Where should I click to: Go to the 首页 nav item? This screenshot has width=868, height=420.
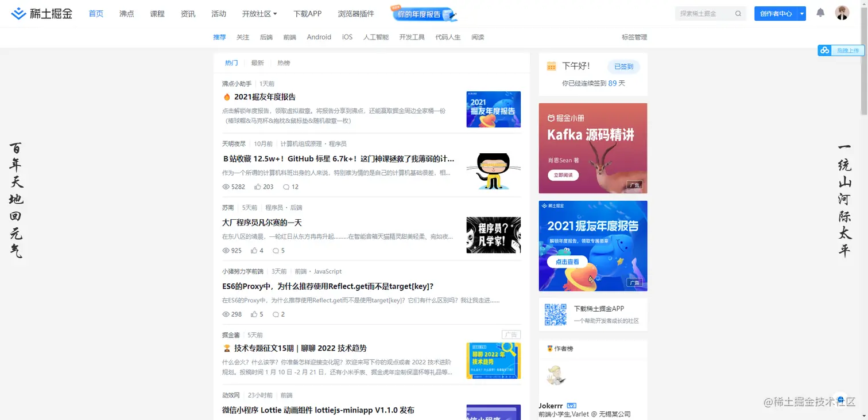(x=96, y=14)
